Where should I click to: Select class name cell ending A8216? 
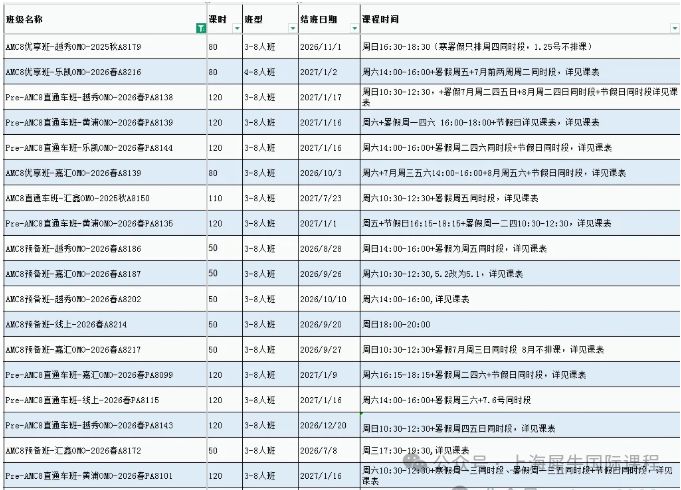coord(105,72)
